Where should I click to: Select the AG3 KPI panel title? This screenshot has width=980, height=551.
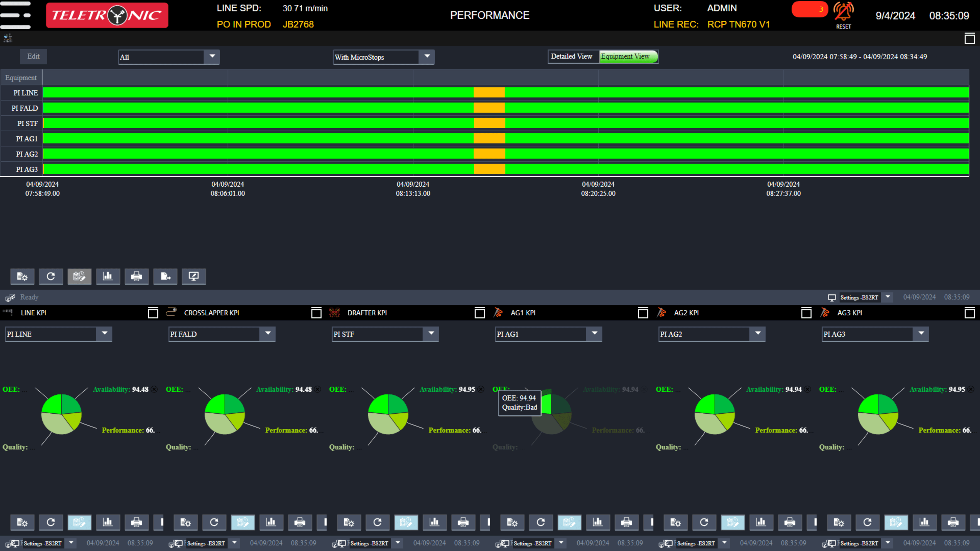click(x=850, y=313)
